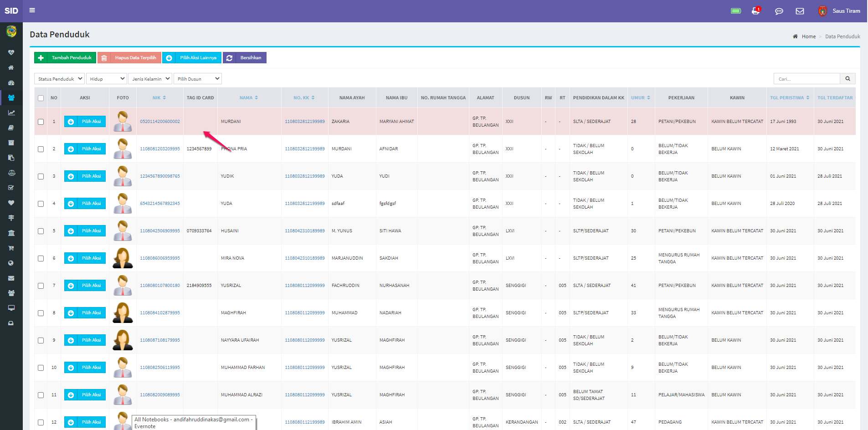Image resolution: width=868 pixels, height=430 pixels.
Task: Open Pilih Aksi for YUDA row 4
Action: pos(85,204)
